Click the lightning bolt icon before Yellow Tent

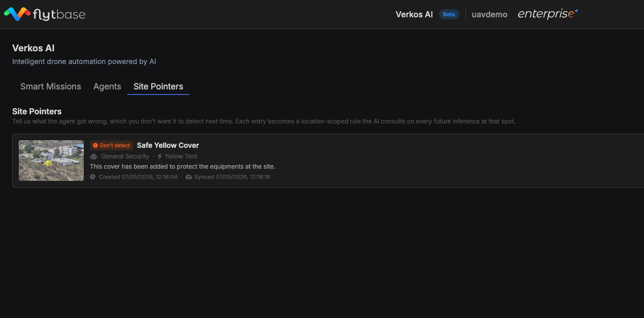[160, 156]
